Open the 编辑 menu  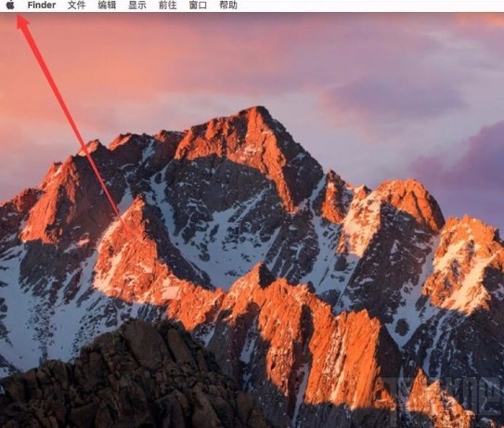click(x=107, y=6)
